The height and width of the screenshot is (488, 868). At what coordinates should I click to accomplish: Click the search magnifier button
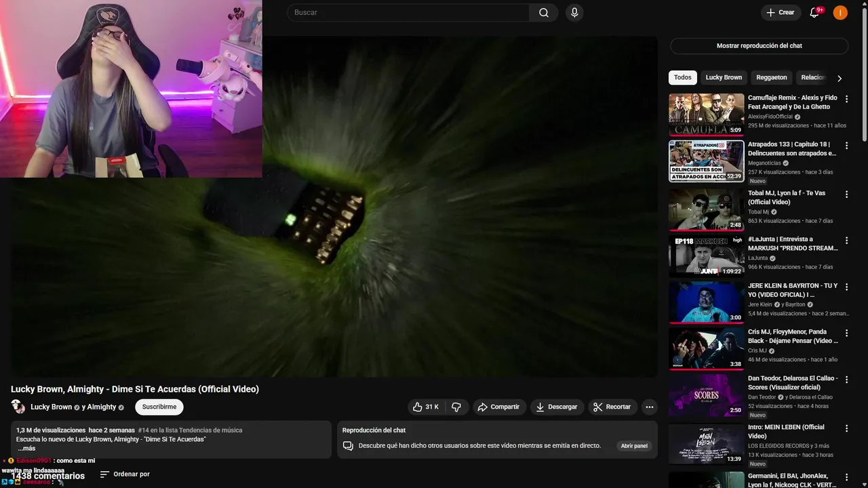(544, 12)
